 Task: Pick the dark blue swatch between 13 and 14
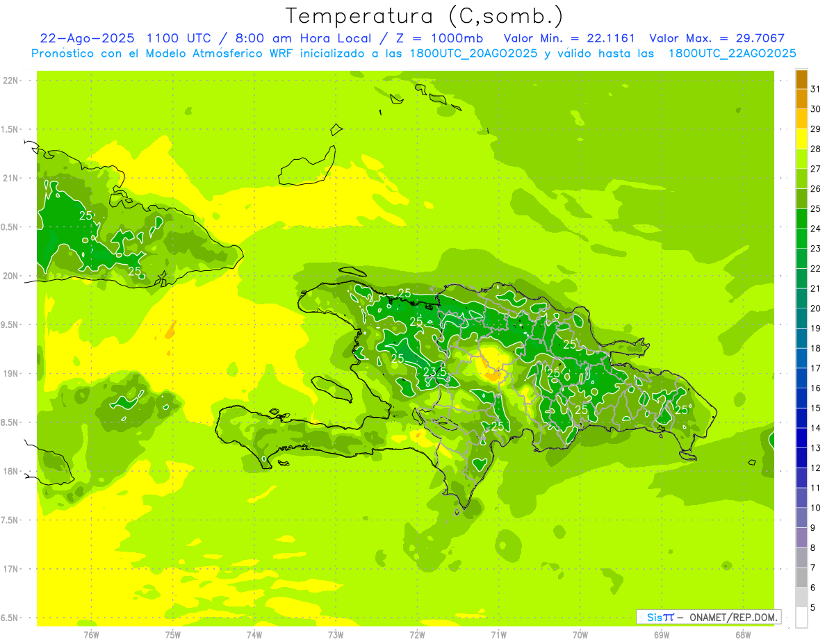click(802, 438)
